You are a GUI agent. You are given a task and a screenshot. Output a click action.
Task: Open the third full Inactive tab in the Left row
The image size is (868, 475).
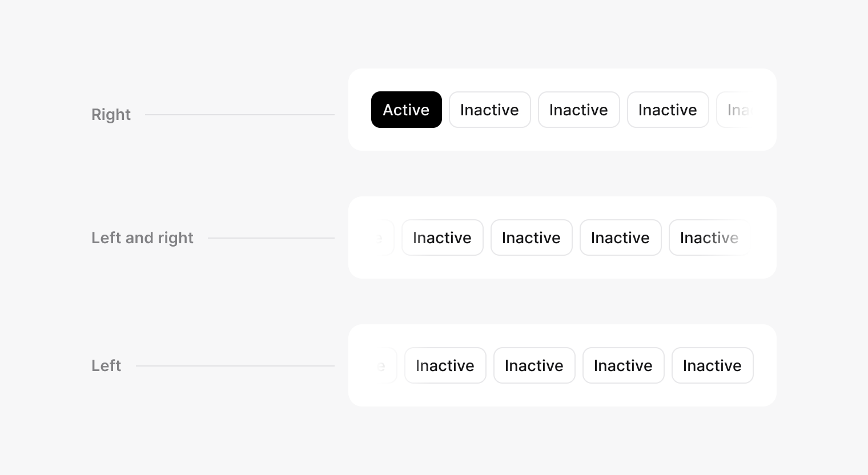point(623,365)
